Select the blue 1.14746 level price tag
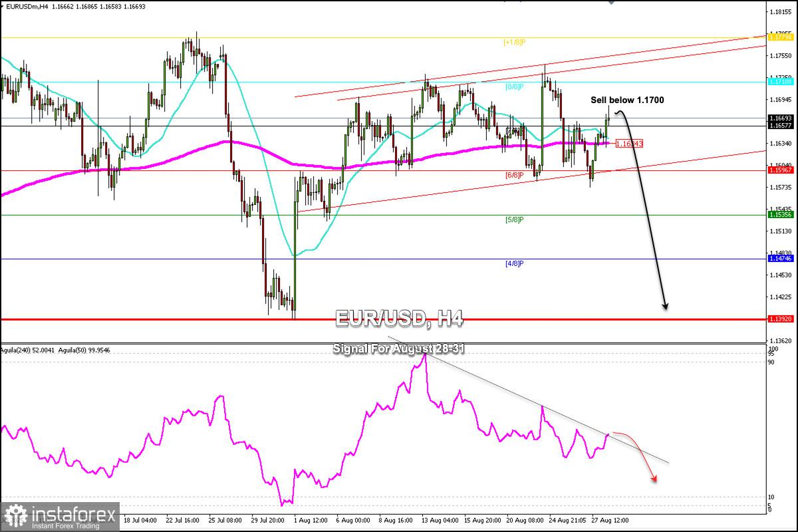 coord(781,259)
